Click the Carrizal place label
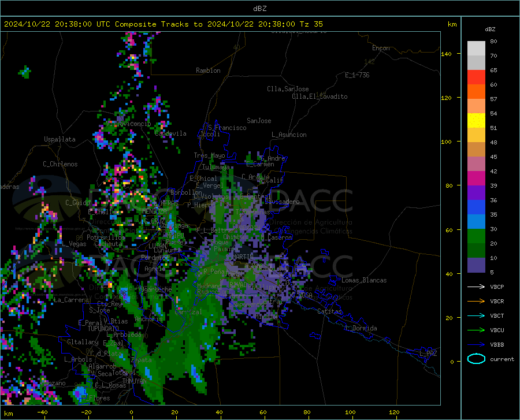 click(x=188, y=312)
